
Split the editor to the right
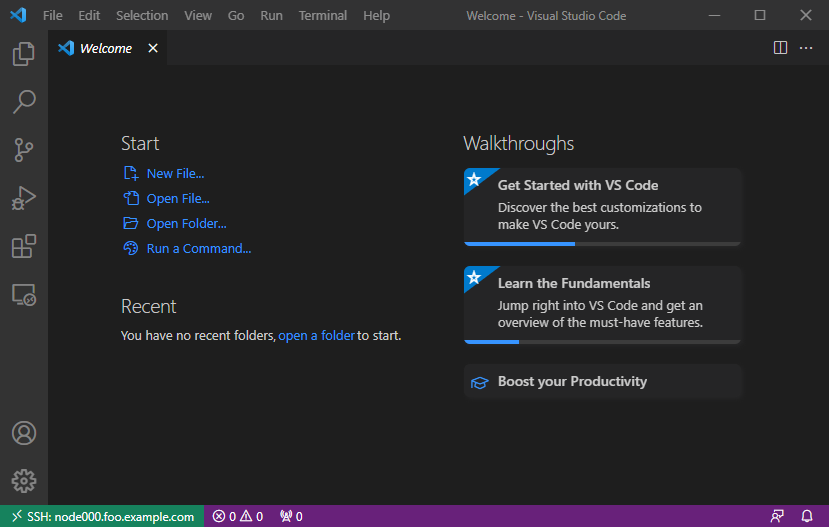(781, 48)
